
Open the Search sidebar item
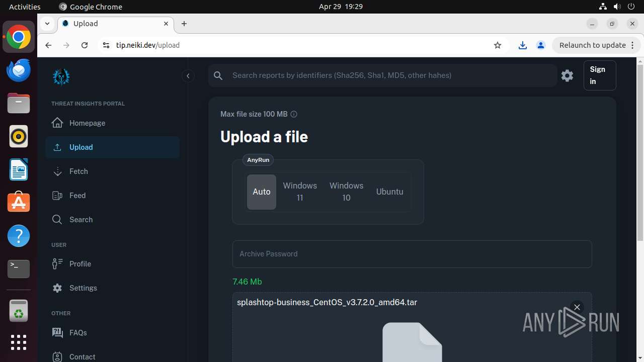(x=113, y=220)
